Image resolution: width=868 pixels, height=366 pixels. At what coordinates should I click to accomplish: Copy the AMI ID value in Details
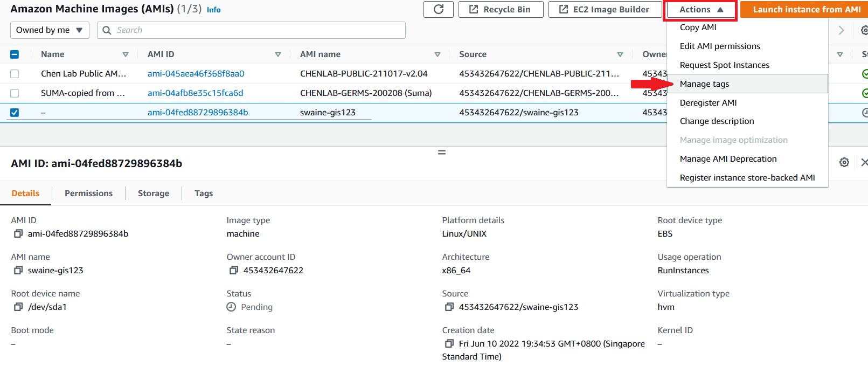pos(18,233)
